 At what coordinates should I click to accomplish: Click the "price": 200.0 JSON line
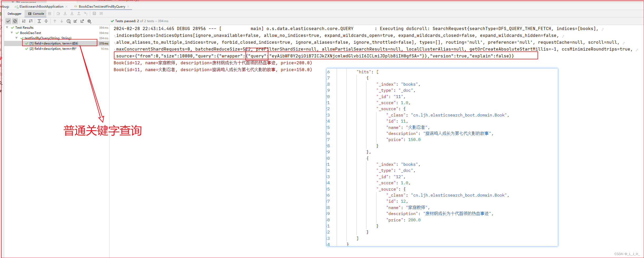(403, 220)
